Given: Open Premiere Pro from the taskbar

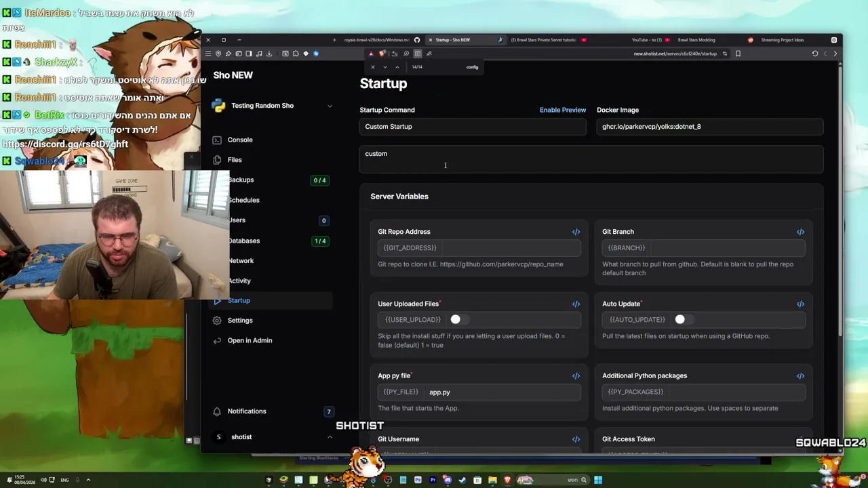Looking at the screenshot, I should click(433, 480).
